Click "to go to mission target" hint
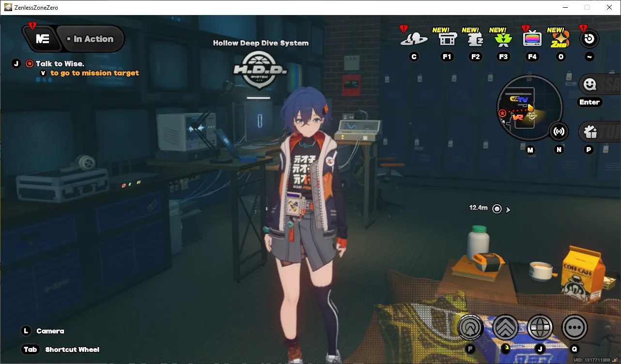Viewport: 621px width, 364px height. [94, 73]
